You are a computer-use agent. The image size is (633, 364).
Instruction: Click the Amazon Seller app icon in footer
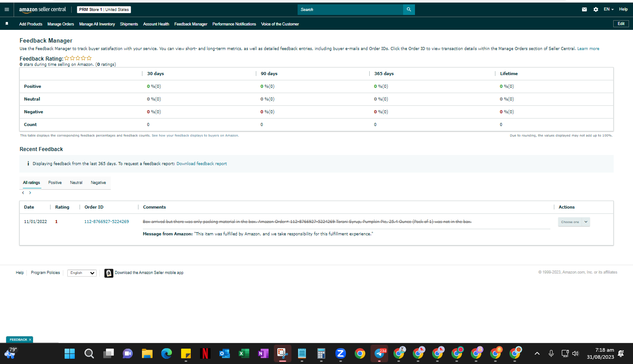pyautogui.click(x=109, y=273)
